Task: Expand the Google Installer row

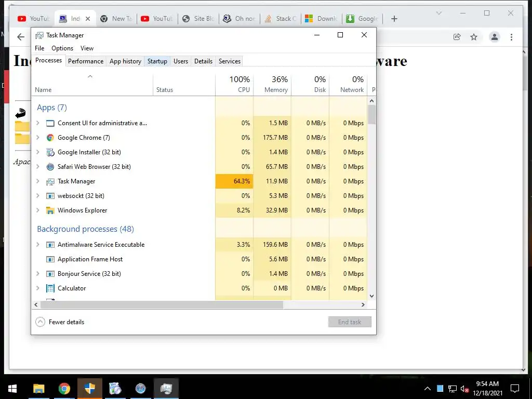Action: 37,152
